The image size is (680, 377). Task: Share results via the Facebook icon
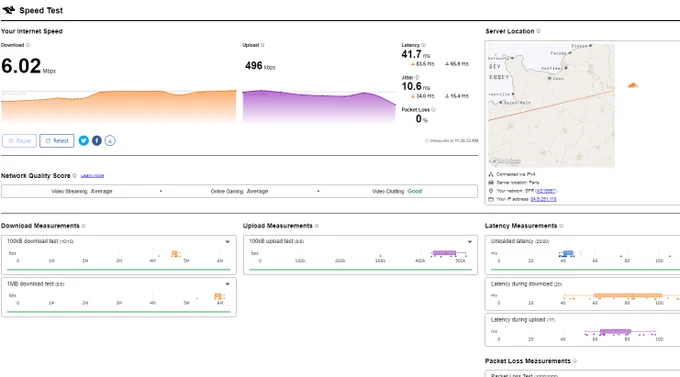(97, 141)
